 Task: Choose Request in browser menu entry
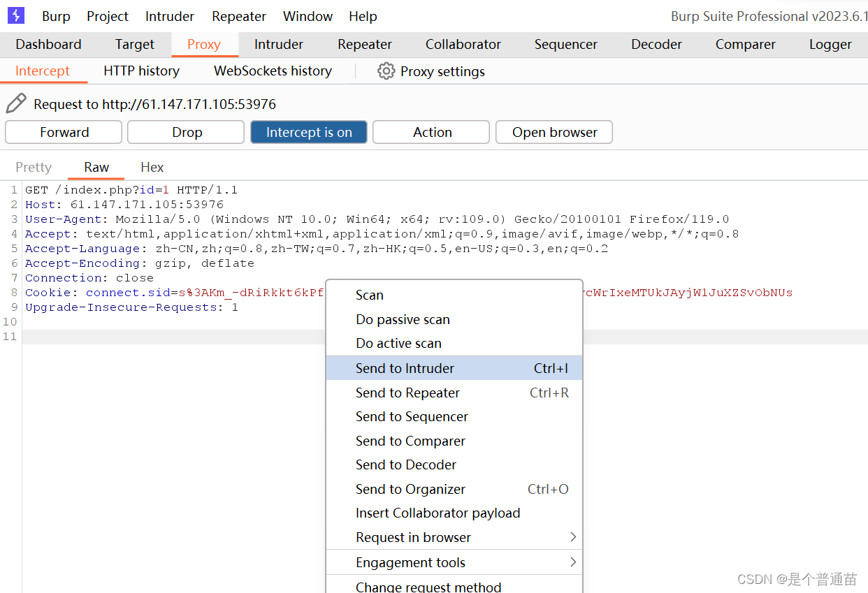[454, 537]
